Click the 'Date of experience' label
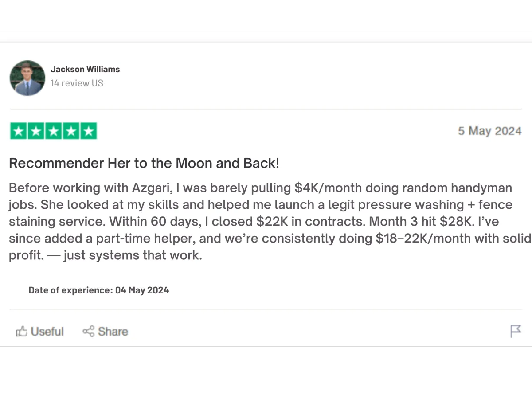 tap(70, 290)
